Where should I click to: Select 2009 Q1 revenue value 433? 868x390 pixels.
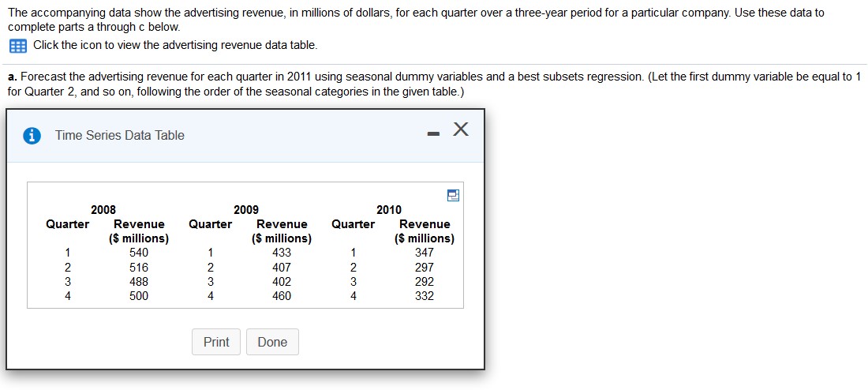pyautogui.click(x=282, y=253)
